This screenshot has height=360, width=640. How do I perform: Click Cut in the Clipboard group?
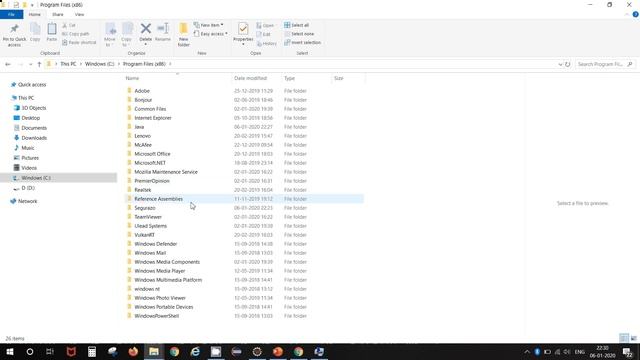tap(69, 25)
